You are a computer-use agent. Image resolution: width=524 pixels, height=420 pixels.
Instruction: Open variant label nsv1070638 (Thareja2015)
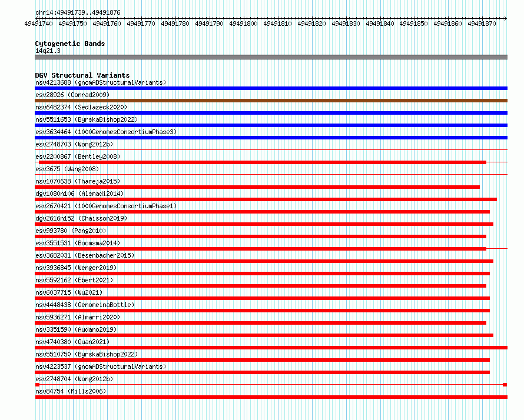point(78,181)
